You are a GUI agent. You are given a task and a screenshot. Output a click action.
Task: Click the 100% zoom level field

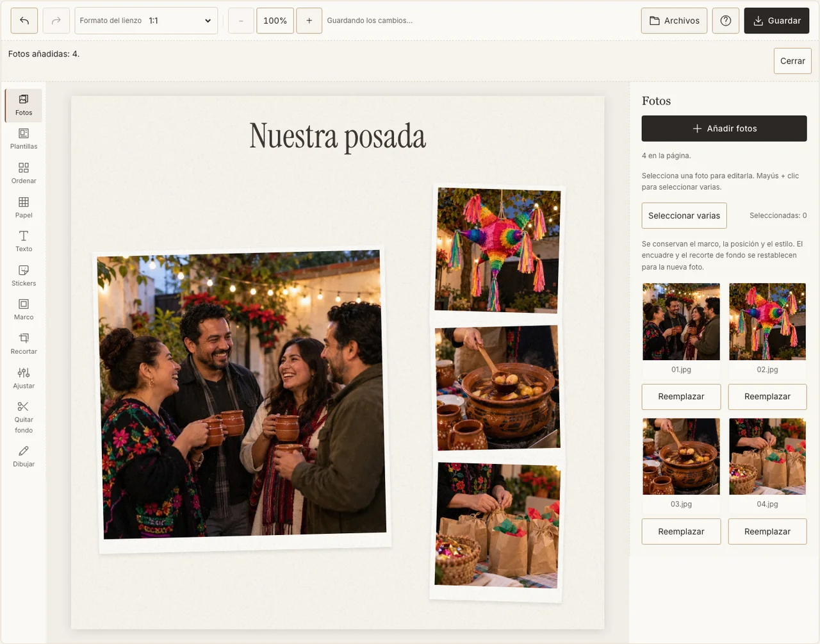coord(275,21)
